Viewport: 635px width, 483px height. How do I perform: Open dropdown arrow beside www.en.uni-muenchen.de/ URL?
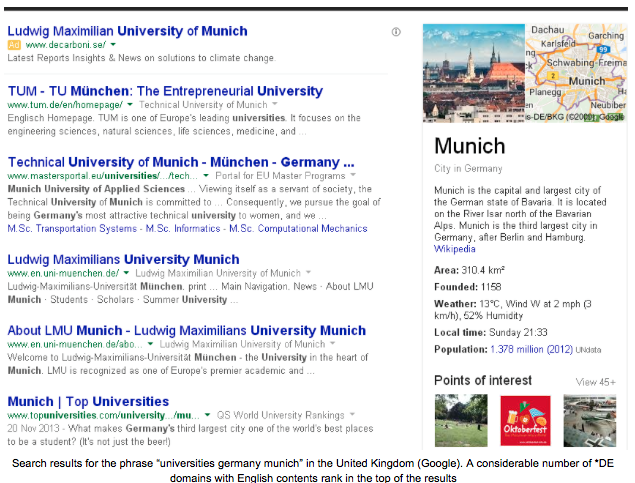[126, 273]
